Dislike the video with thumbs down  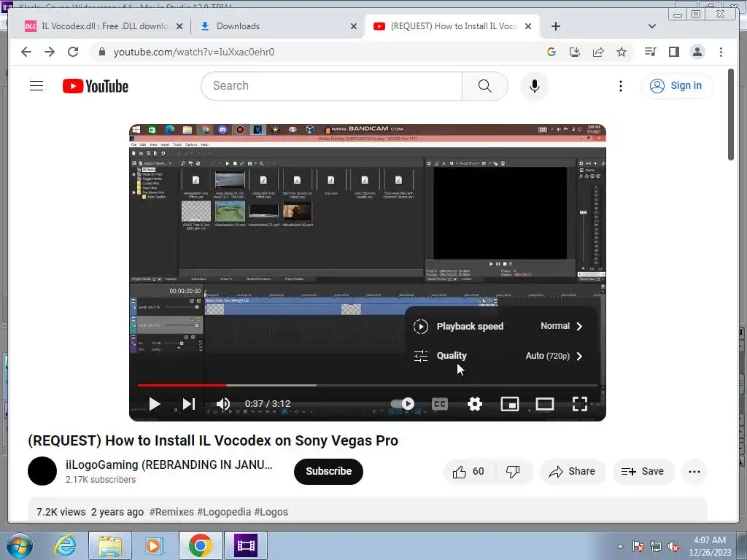[x=513, y=472]
